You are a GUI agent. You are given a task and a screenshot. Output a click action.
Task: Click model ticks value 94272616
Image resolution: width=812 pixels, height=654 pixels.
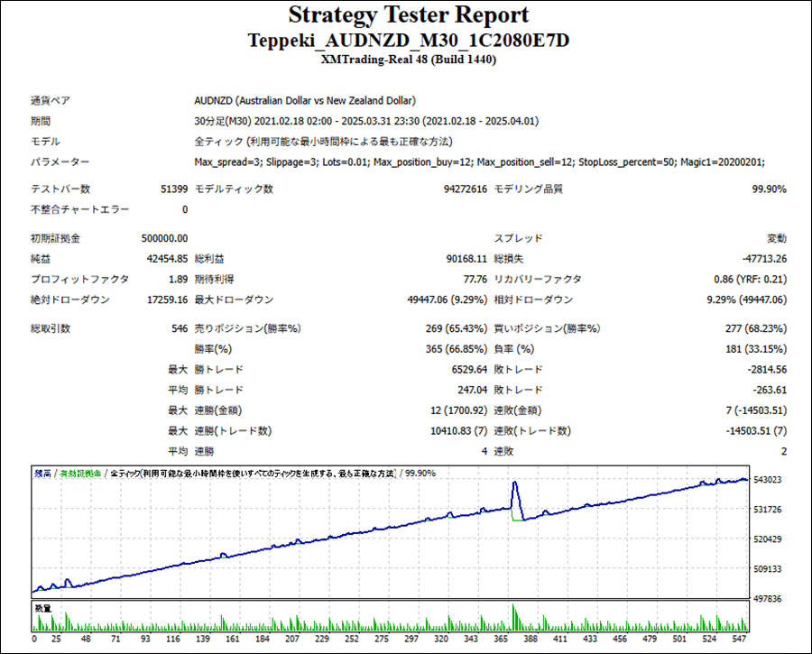[x=466, y=189]
